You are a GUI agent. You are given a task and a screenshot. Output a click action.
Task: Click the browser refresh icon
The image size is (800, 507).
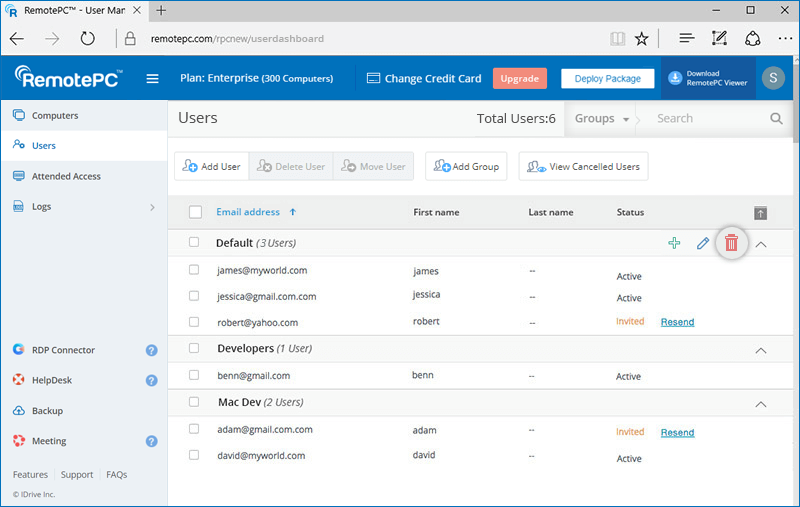tap(87, 38)
